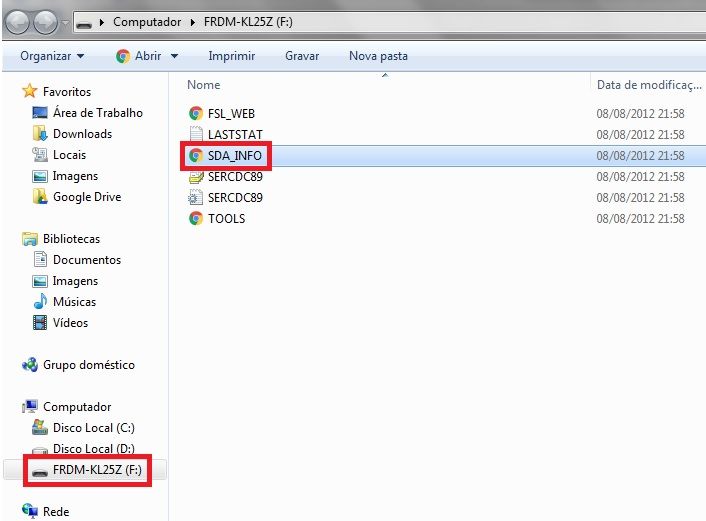Image resolution: width=706 pixels, height=521 pixels.
Task: Select the LASTSTAT text file icon
Action: [195, 134]
